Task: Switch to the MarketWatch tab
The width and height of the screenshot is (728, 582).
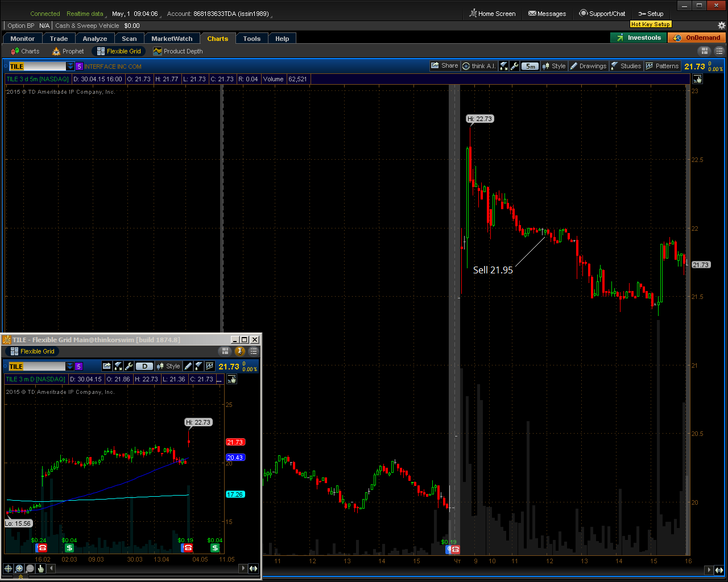Action: 172,39
